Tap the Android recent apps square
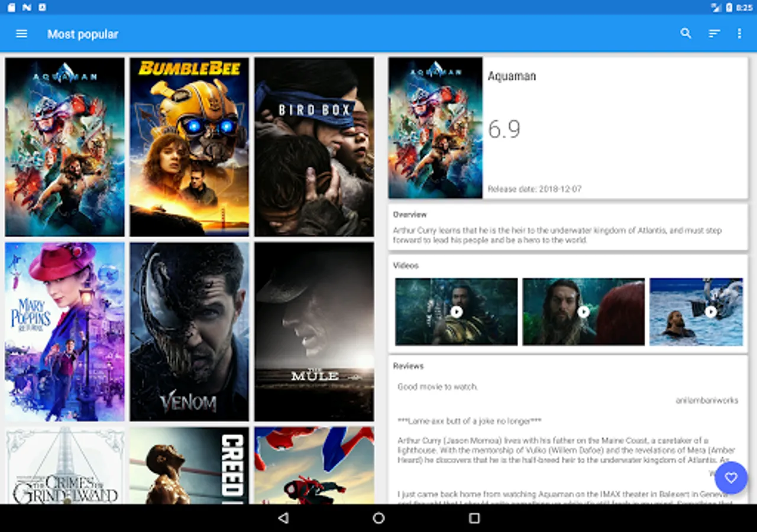 (x=474, y=518)
